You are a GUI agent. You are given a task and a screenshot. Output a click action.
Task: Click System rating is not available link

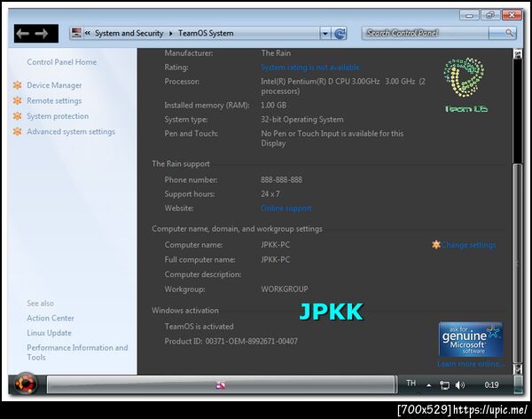pyautogui.click(x=309, y=67)
